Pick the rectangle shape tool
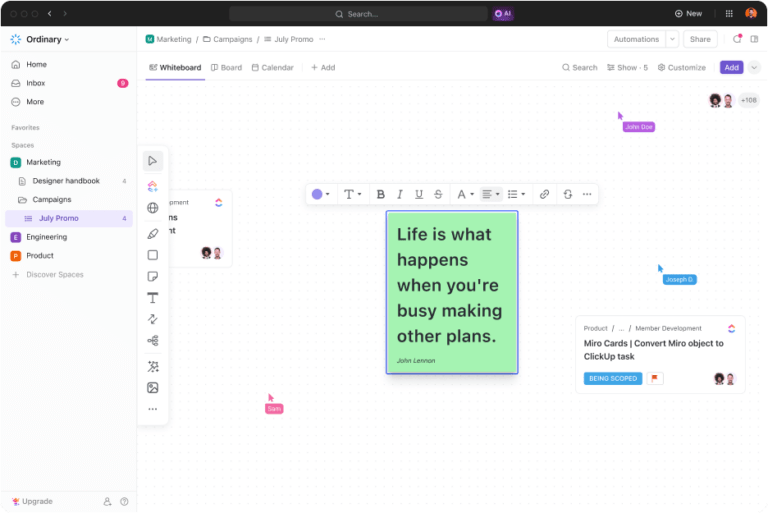The width and height of the screenshot is (768, 513). [152, 255]
